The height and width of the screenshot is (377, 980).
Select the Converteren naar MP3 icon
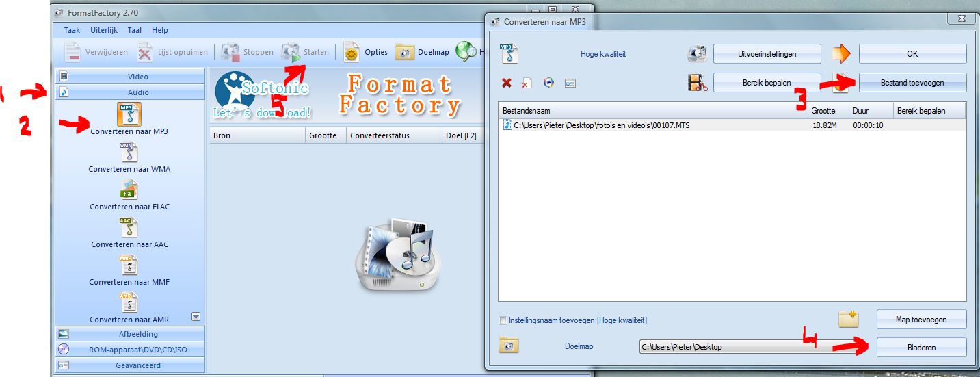click(x=129, y=114)
